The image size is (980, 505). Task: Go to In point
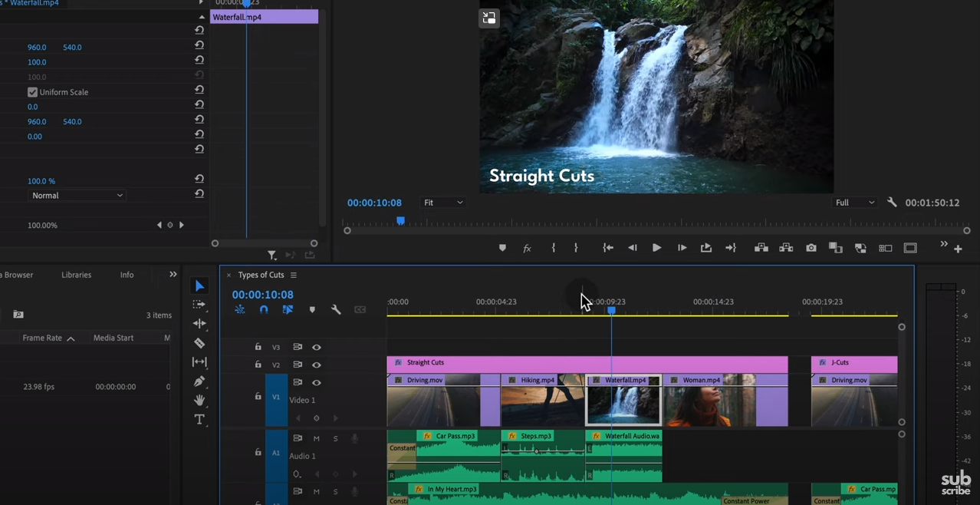coord(608,248)
